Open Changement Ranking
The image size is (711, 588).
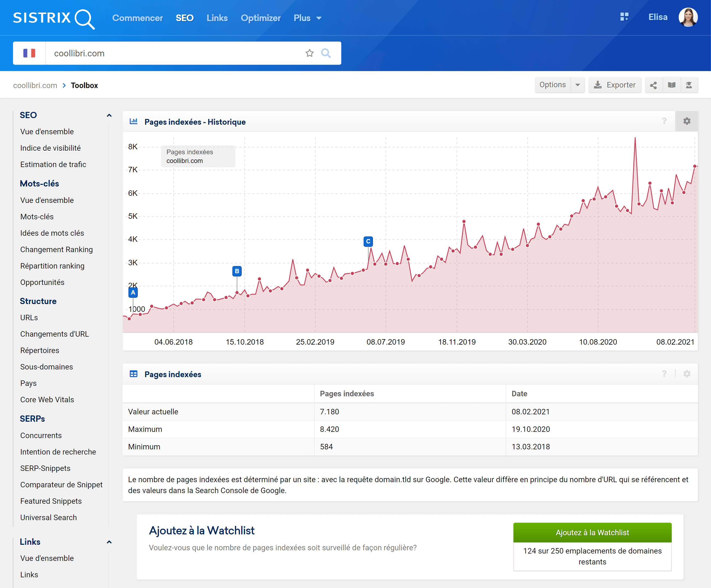(x=57, y=249)
